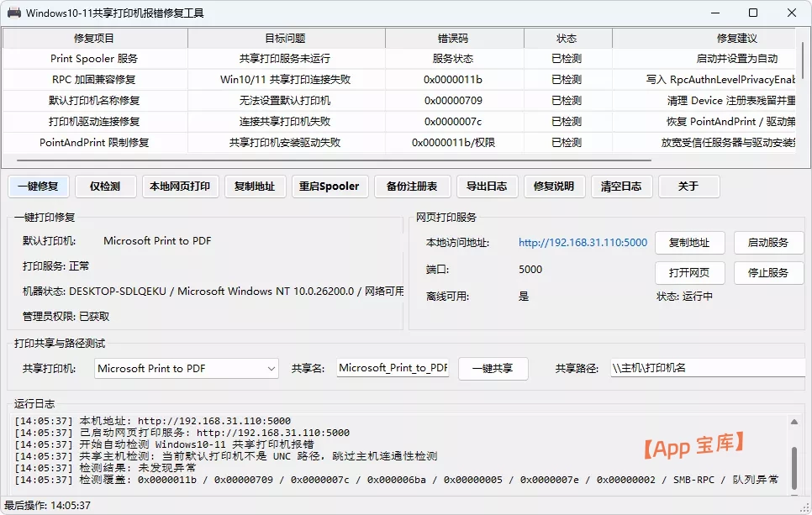Click the 一键修复 button

click(39, 187)
